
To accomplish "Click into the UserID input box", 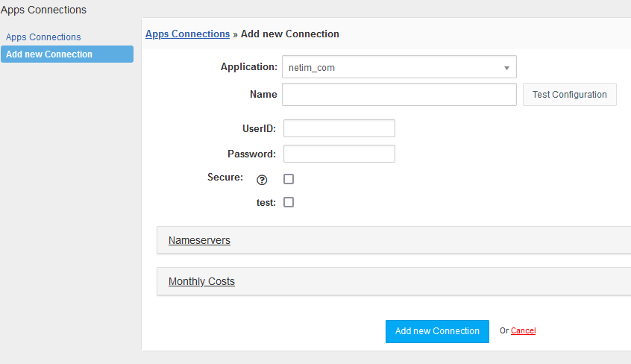I will 339,128.
